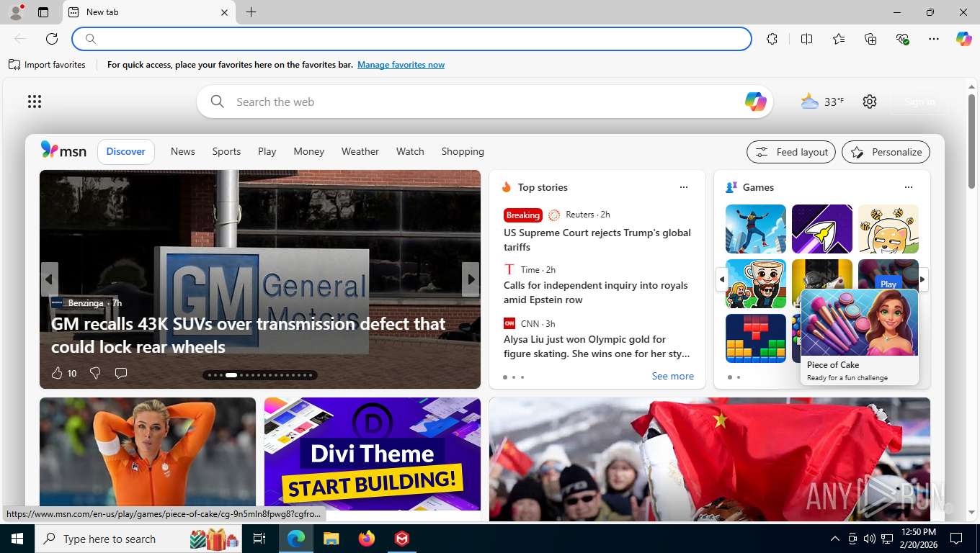Open the browser profile icon
This screenshot has height=553, width=980.
pyautogui.click(x=15, y=12)
